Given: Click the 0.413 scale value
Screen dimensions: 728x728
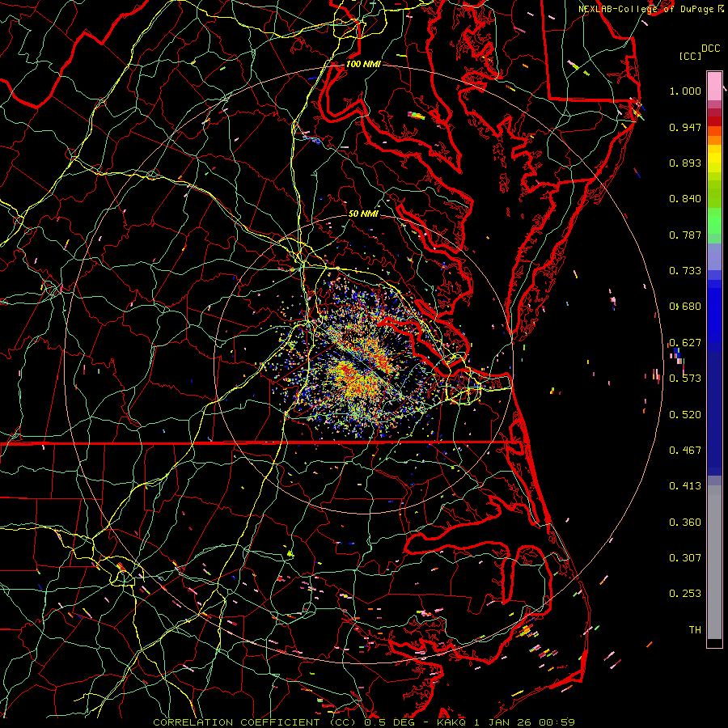Looking at the screenshot, I should click(685, 486).
